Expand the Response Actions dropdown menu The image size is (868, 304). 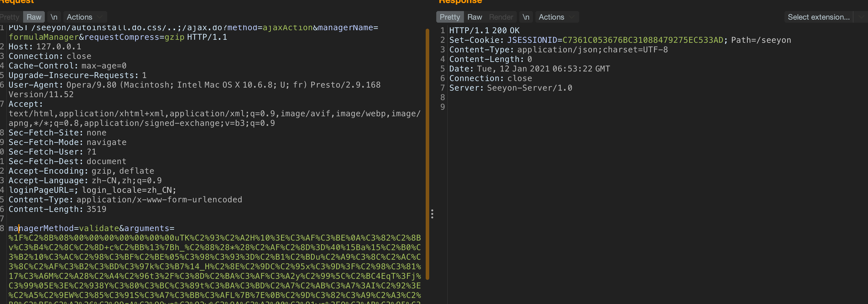coord(556,17)
